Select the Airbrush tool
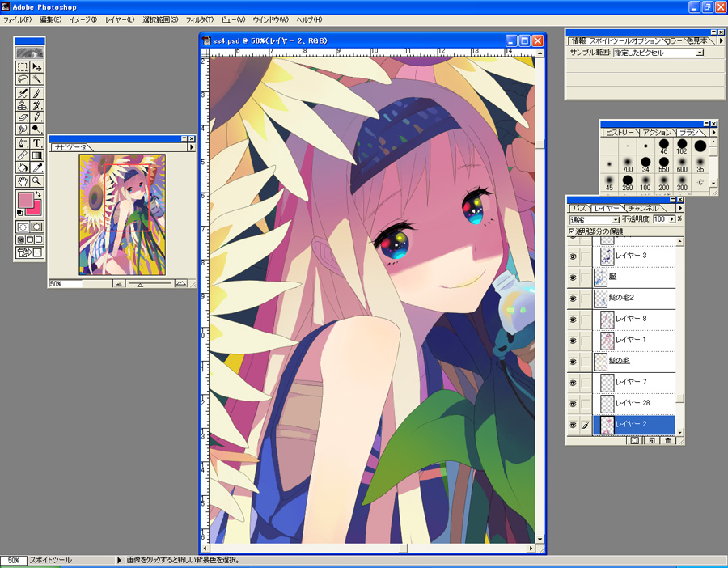Image resolution: width=728 pixels, height=568 pixels. pos(23,93)
